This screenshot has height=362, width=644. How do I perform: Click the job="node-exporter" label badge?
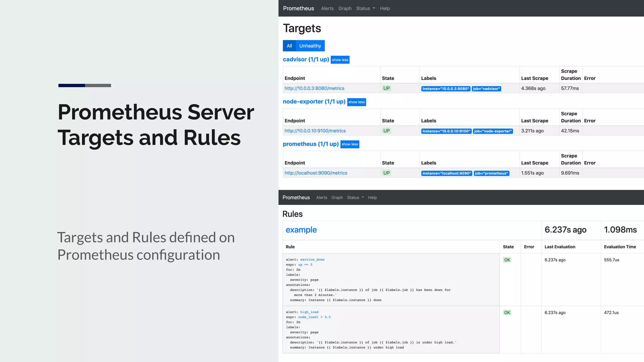point(493,131)
